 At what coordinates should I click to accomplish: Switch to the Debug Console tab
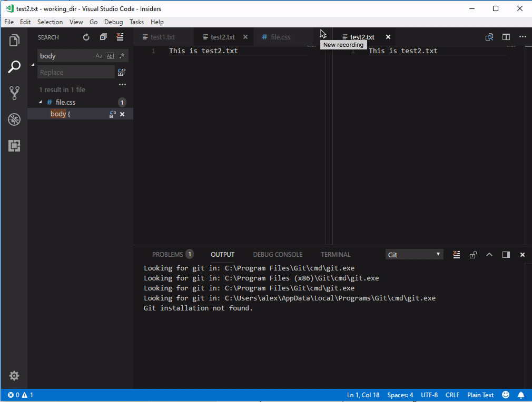click(278, 255)
